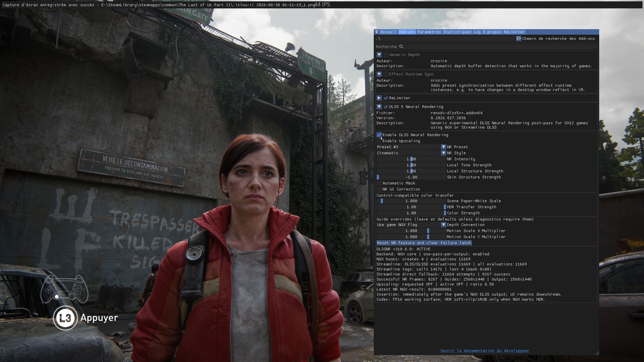Open the Log tab

pos(477,32)
